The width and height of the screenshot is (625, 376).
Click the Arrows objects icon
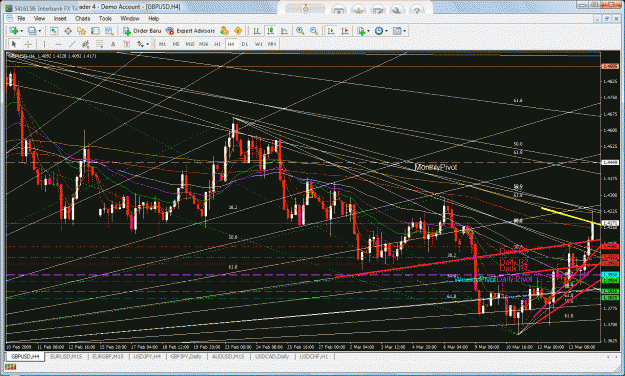(140, 44)
